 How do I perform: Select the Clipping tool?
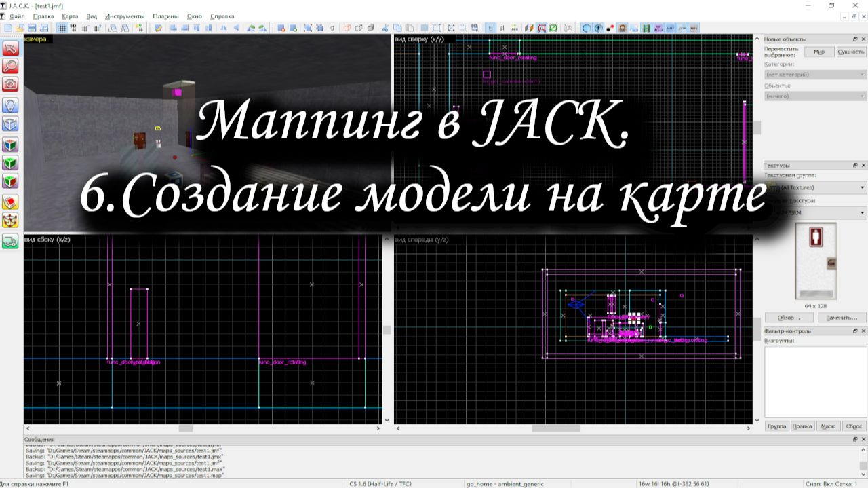coord(10,202)
